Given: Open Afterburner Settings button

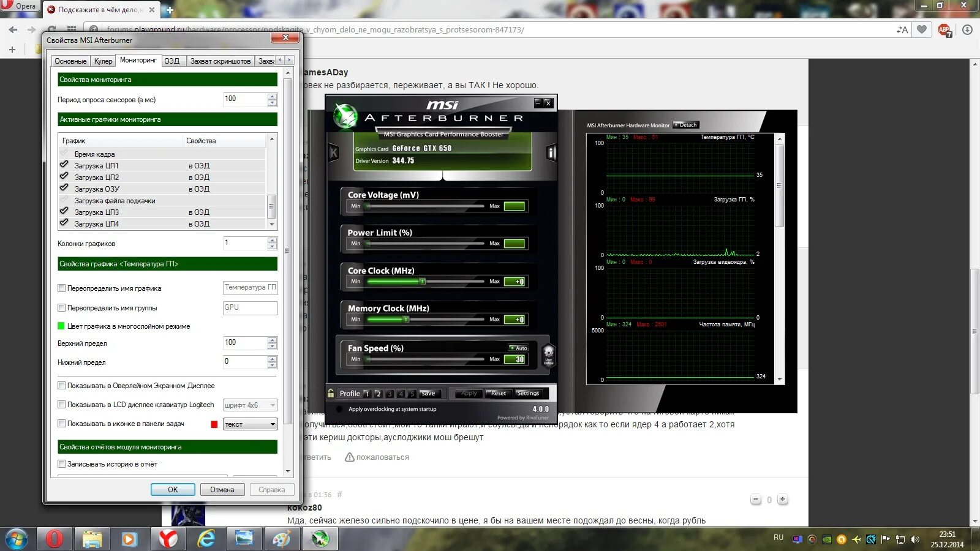Looking at the screenshot, I should [x=528, y=394].
